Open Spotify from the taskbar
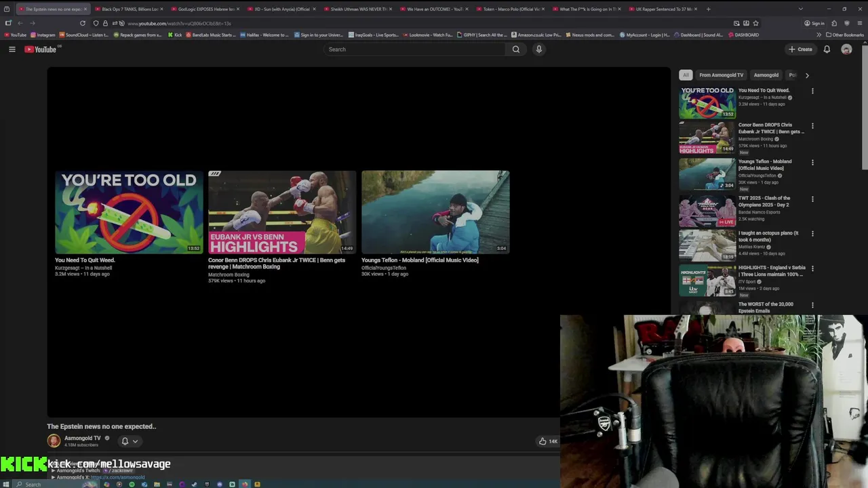The width and height of the screenshot is (868, 488). 132,484
